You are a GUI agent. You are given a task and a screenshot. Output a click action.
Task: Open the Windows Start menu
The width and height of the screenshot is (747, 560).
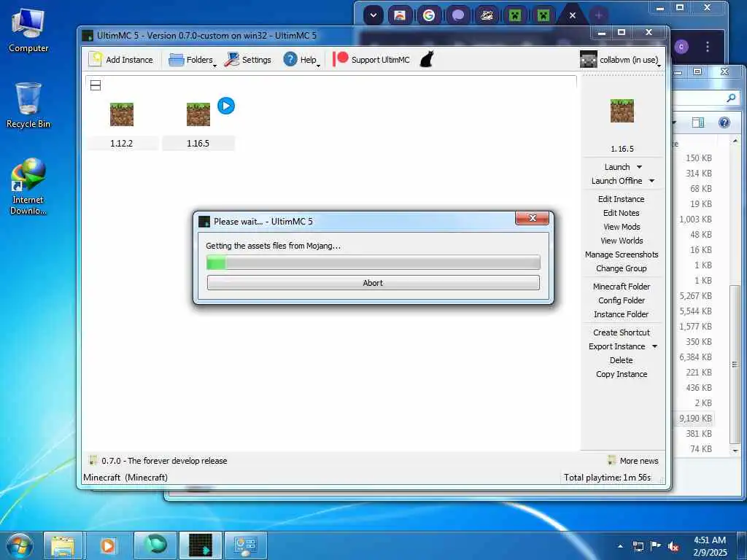[20, 545]
